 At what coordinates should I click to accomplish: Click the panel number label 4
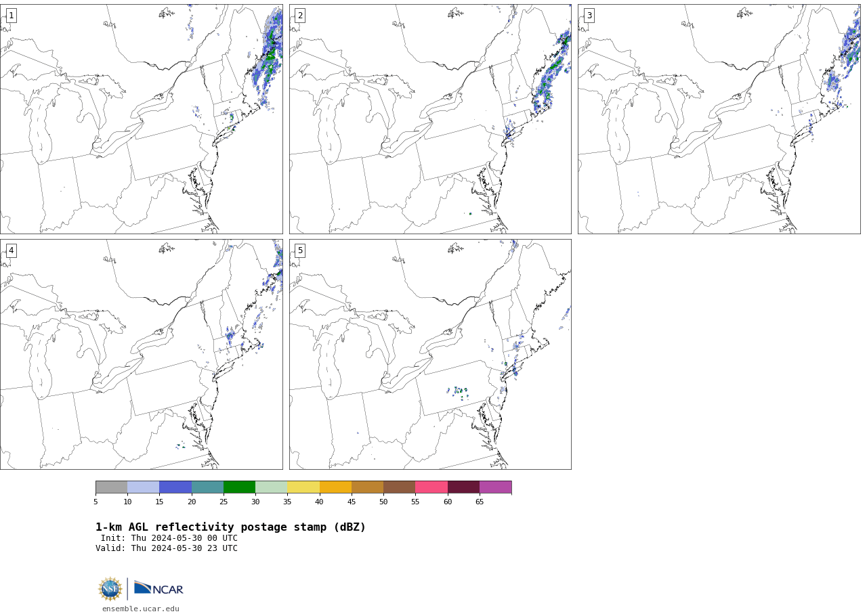click(11, 250)
